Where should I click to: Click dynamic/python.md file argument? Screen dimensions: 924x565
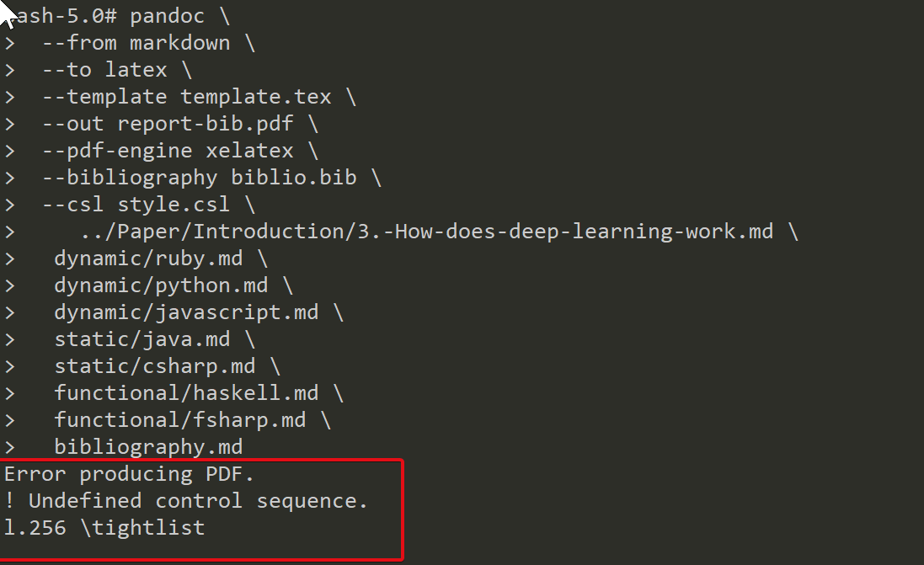pyautogui.click(x=161, y=285)
